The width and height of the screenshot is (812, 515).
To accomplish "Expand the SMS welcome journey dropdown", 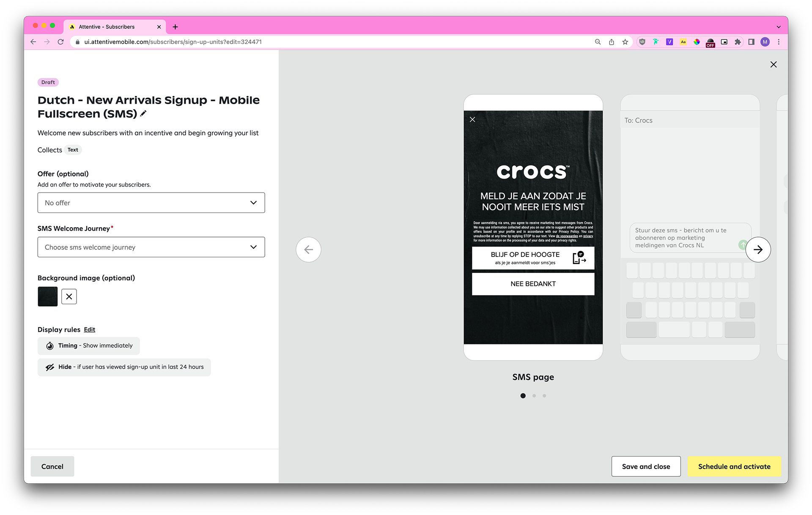I will (x=151, y=247).
